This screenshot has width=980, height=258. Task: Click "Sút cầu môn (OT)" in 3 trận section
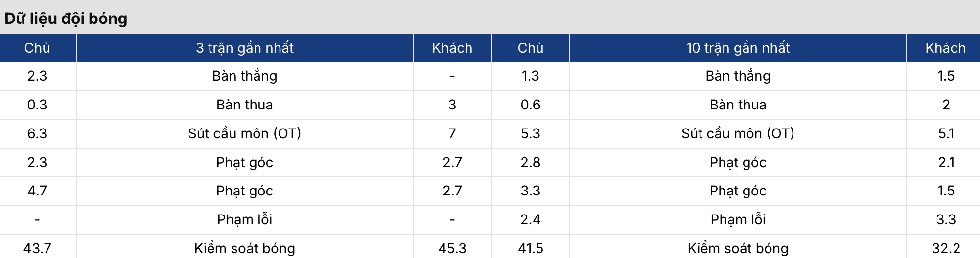tap(245, 133)
